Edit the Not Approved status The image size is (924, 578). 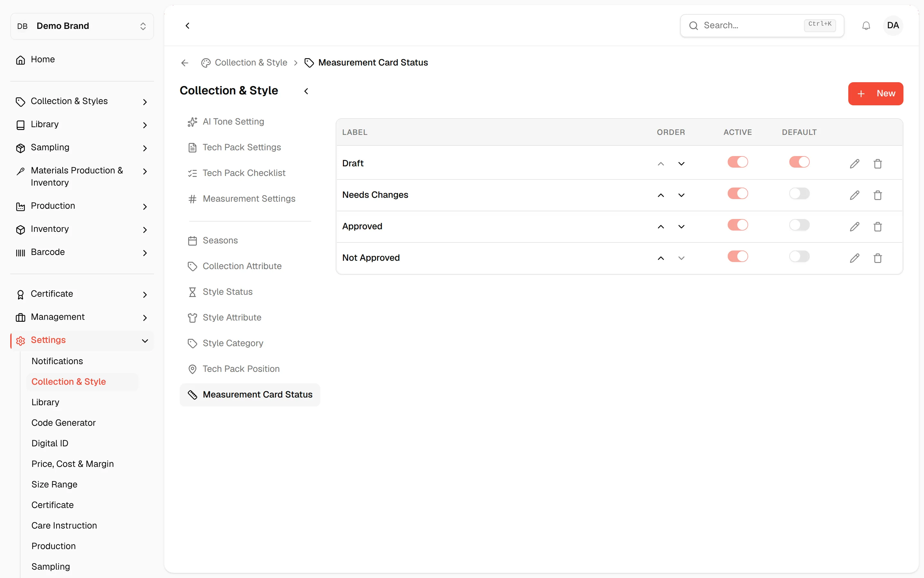[854, 258]
